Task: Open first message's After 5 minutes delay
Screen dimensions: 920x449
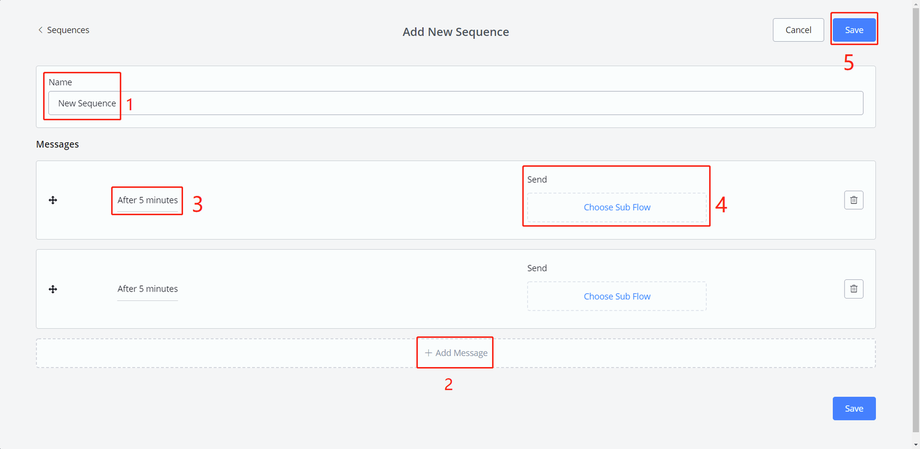Action: (x=147, y=200)
